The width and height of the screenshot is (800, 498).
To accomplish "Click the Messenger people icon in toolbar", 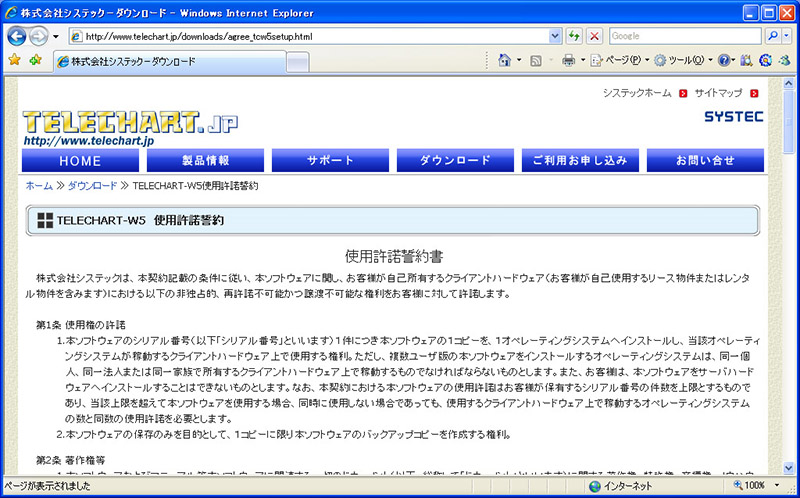I will click(x=784, y=61).
